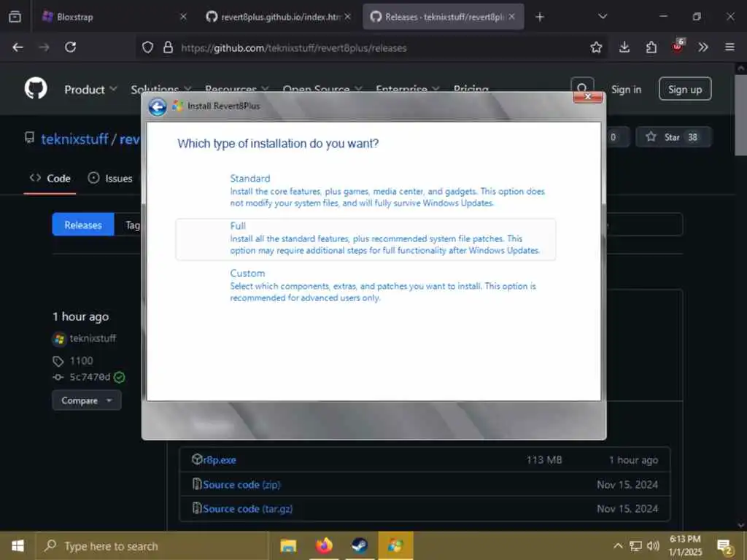Reload the current page
This screenshot has height=560, width=747.
coord(71,47)
